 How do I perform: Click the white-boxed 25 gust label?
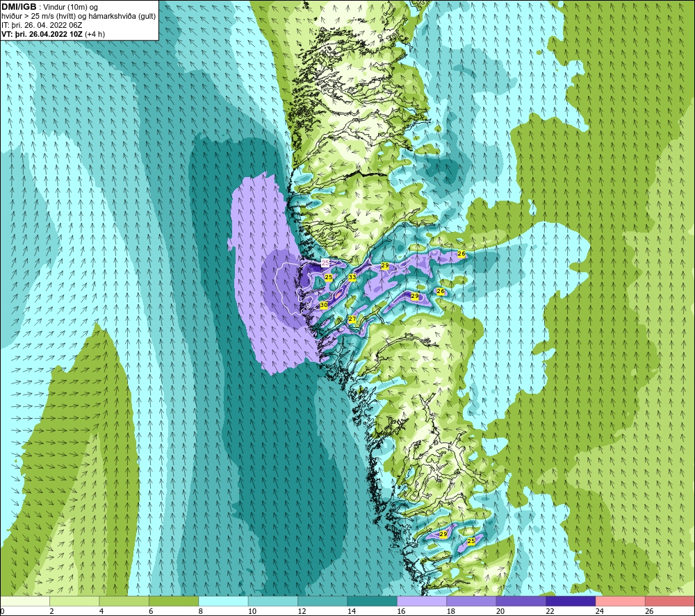click(325, 263)
